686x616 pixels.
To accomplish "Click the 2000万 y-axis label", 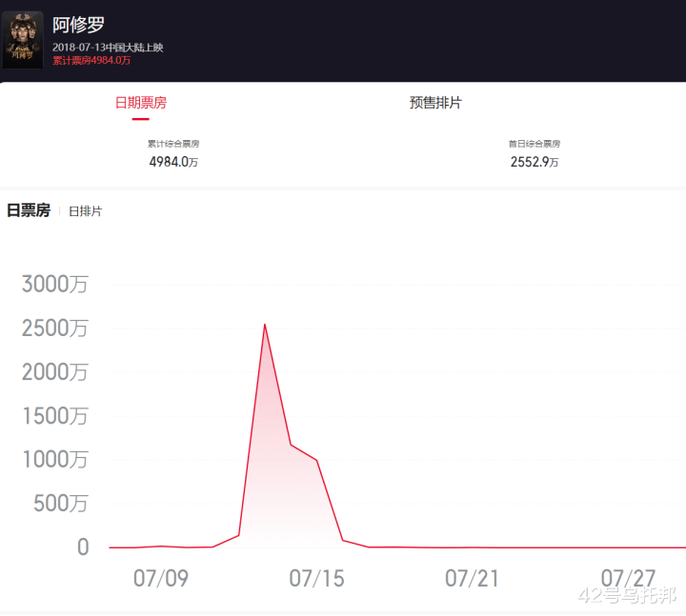I will tap(55, 372).
